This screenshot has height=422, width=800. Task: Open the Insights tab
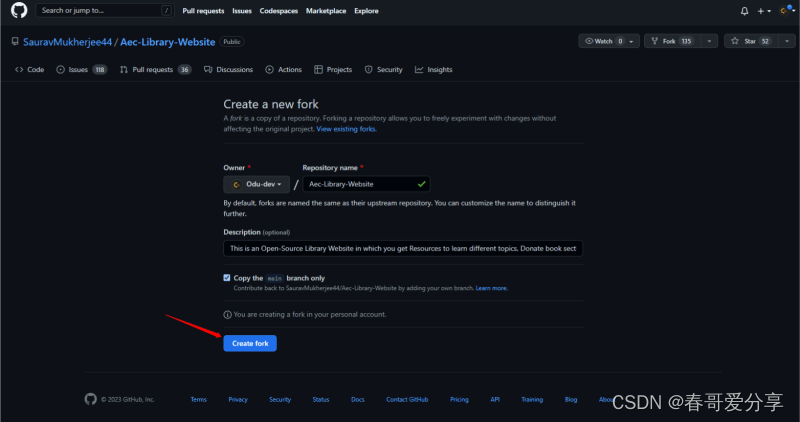(x=434, y=69)
